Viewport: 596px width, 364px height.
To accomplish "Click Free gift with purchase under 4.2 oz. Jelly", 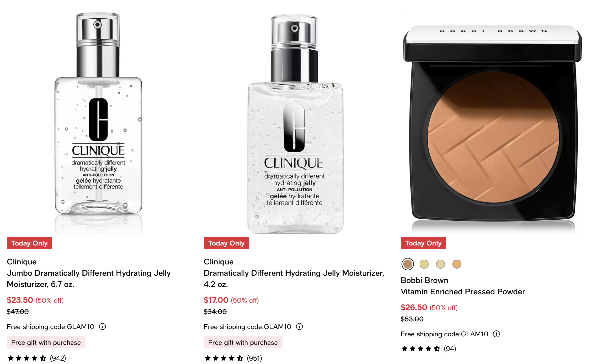I will [243, 342].
